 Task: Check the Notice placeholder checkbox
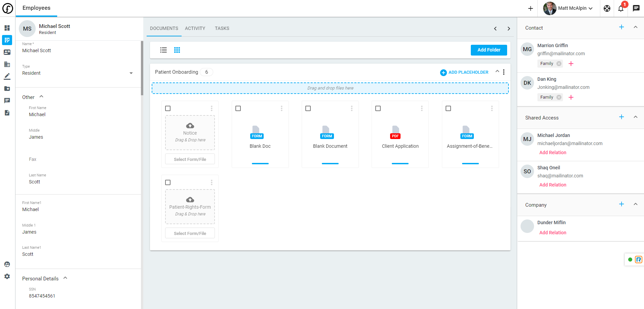coord(167,108)
